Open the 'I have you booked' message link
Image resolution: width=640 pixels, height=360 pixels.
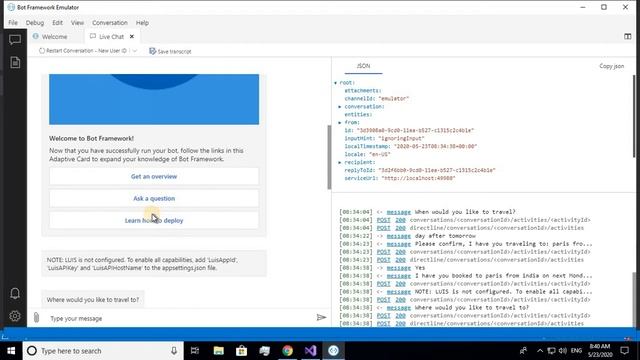398,276
